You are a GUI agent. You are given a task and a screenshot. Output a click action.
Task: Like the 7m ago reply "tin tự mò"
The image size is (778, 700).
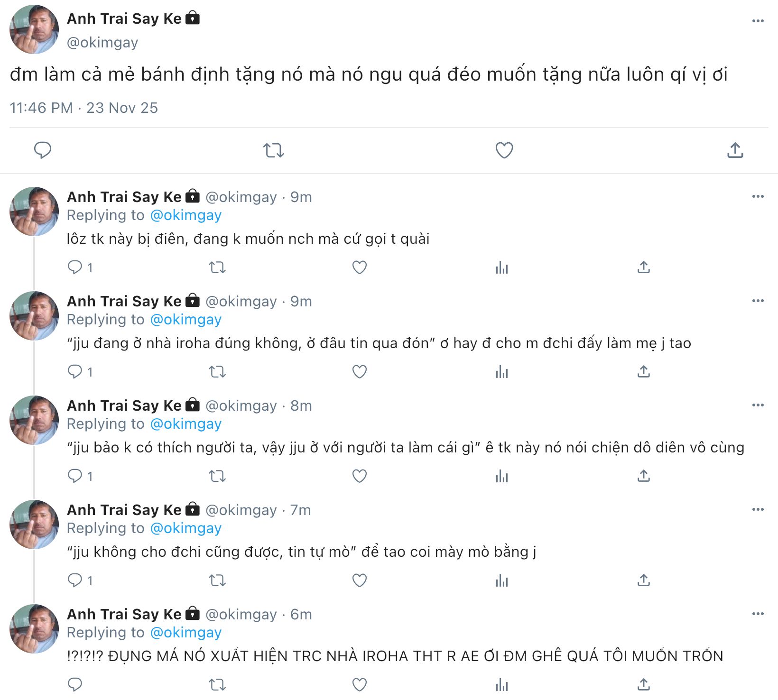tap(359, 580)
